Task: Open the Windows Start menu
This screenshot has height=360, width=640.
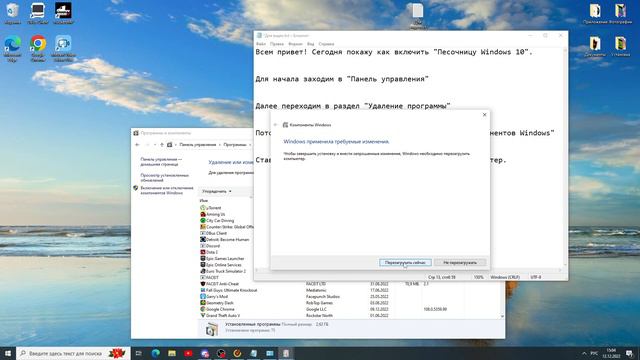Action: pos(8,353)
